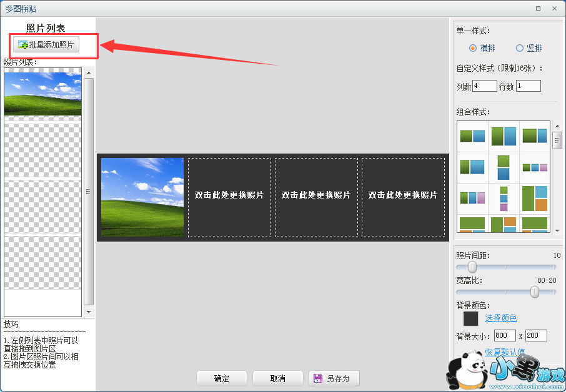Click the photo list scroll up arrow
566x392 pixels.
coord(89,73)
